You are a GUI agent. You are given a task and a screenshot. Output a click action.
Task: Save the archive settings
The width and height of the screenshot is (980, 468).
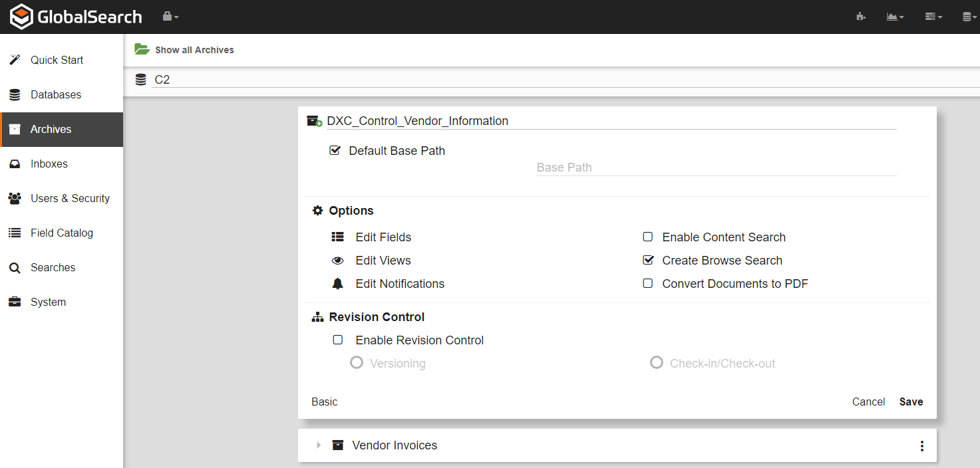(911, 402)
